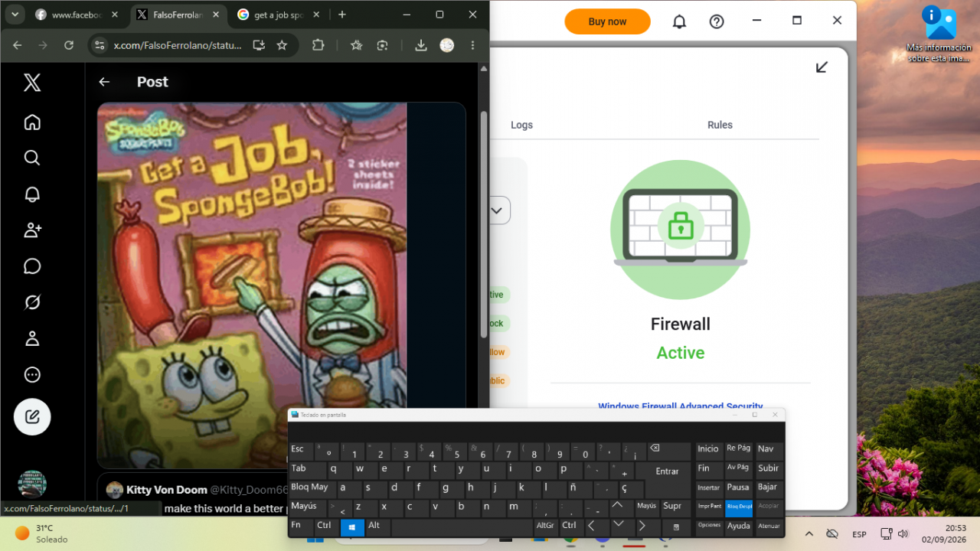Viewport: 980px width, 551px height.
Task: Expand the Chrome tab search dropdown
Action: coord(15,15)
